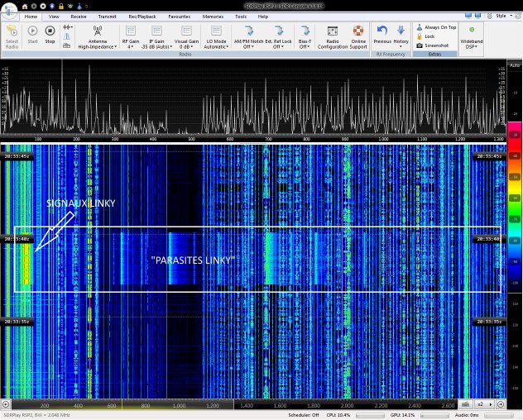Click the Audio: 0ms status entry
The image size is (523, 420).
click(467, 415)
